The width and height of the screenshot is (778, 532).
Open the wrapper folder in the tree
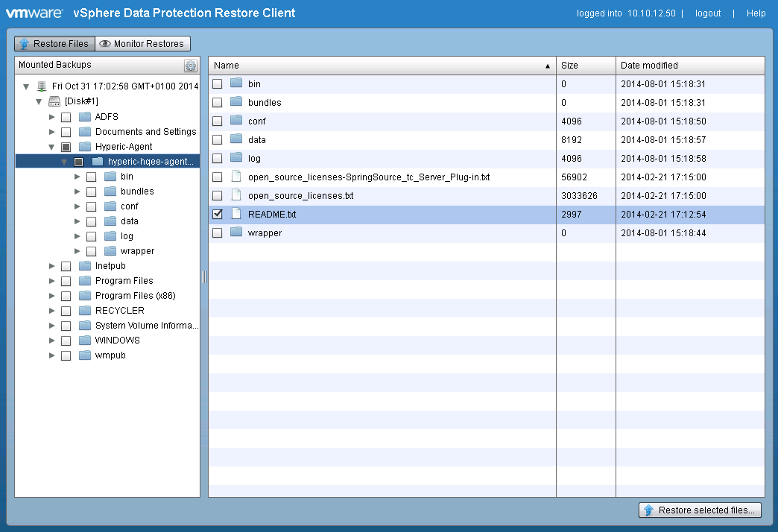(x=78, y=250)
